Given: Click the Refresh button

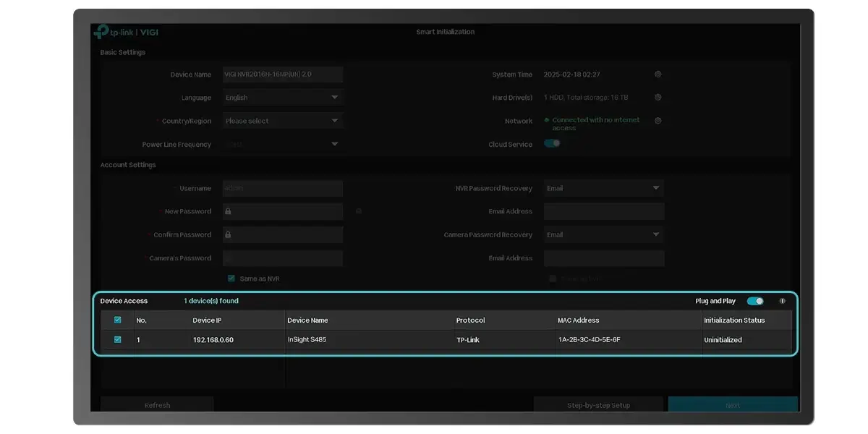Looking at the screenshot, I should coord(157,405).
